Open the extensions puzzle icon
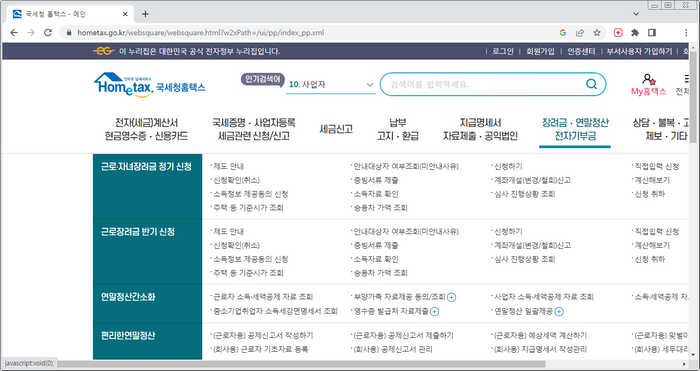Viewport: 700px width, 371px height. pyautogui.click(x=635, y=33)
